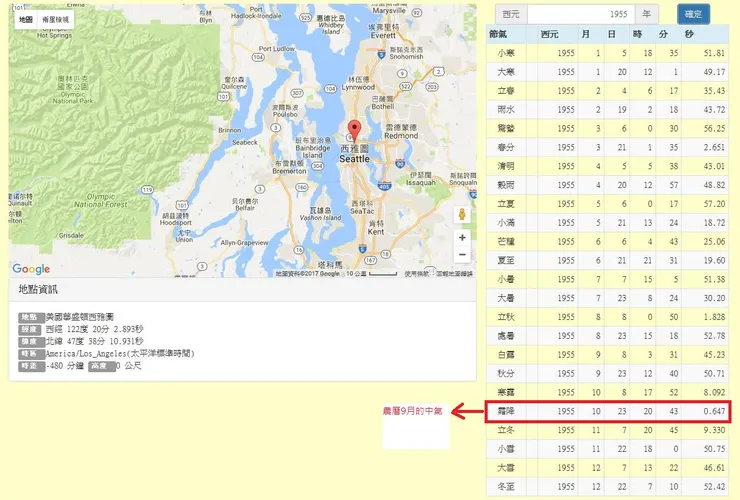Click the 西雅圖 Seattle city label on map

[354, 154]
